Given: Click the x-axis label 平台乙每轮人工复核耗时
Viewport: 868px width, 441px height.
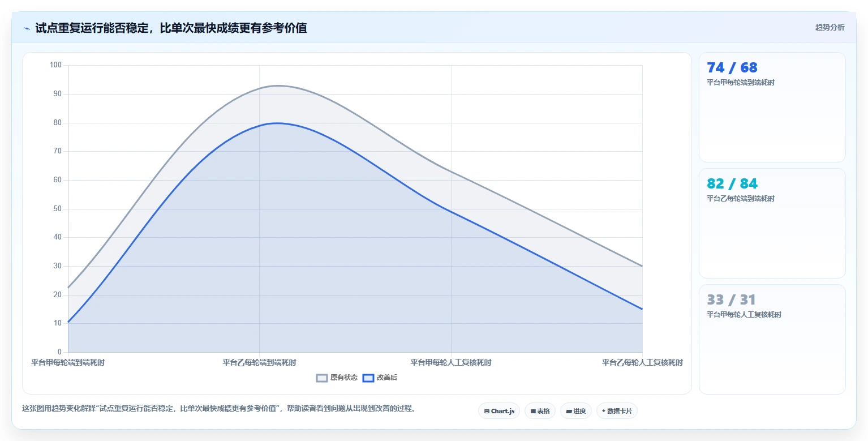Looking at the screenshot, I should pyautogui.click(x=642, y=362).
